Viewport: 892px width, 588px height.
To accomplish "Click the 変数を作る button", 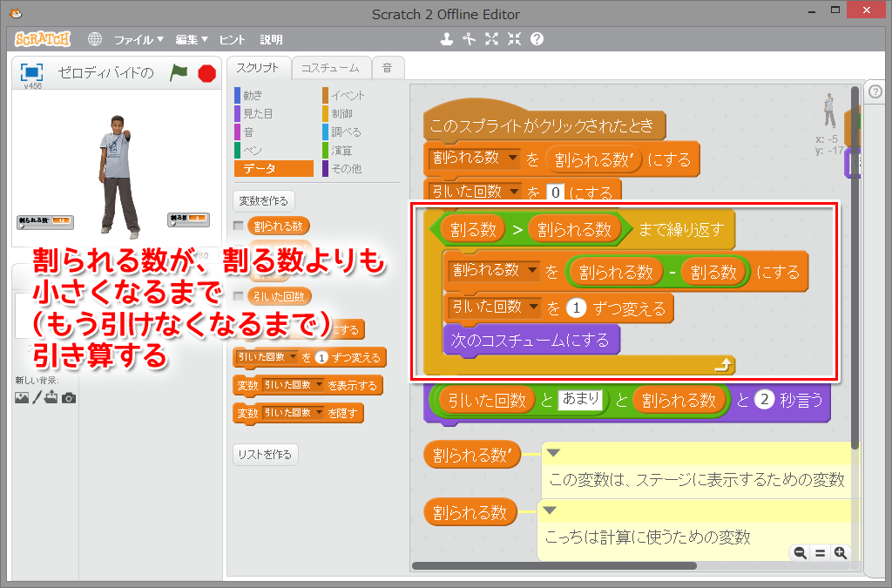I will [263, 200].
